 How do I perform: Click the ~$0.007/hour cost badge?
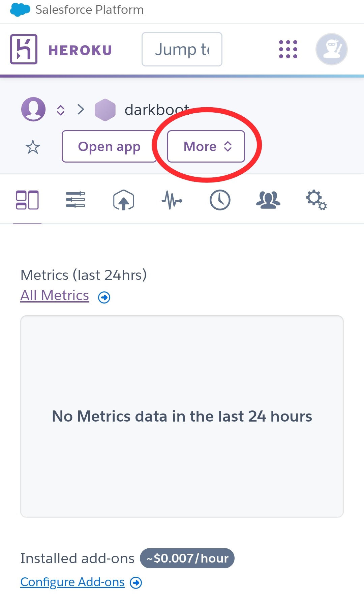click(187, 558)
